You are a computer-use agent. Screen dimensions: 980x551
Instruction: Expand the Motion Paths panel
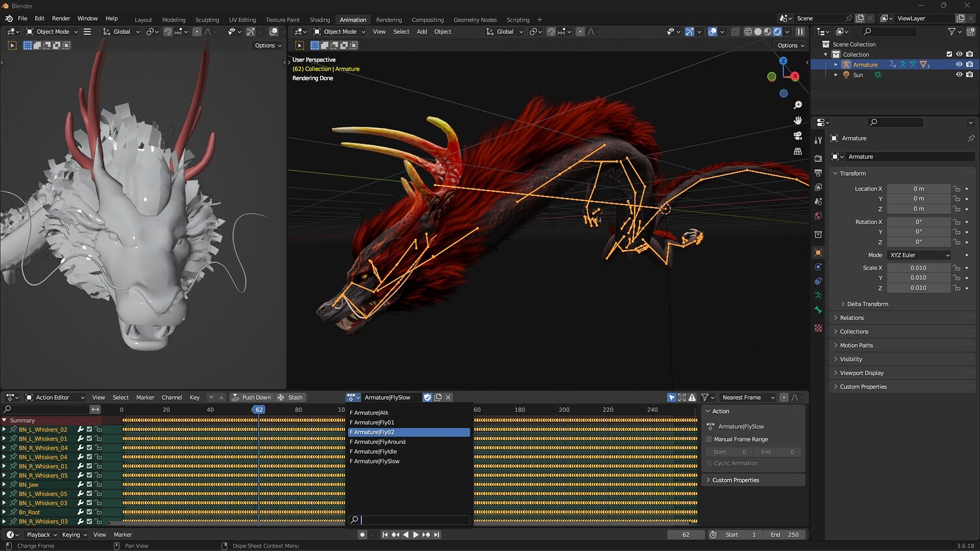pos(856,345)
